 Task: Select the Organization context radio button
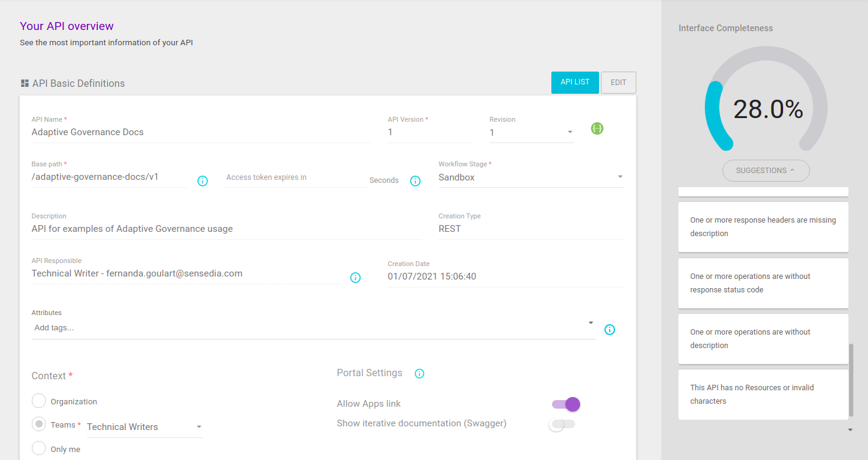[39, 401]
